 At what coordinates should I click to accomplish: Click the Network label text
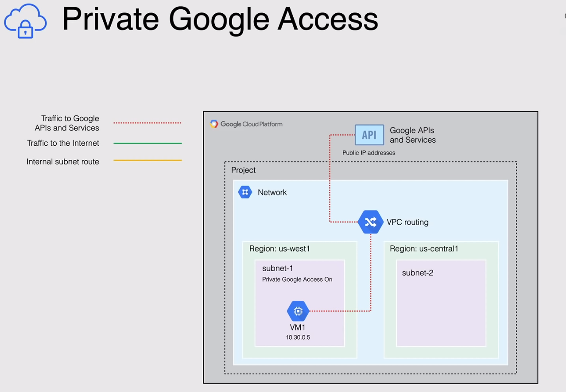pyautogui.click(x=272, y=192)
